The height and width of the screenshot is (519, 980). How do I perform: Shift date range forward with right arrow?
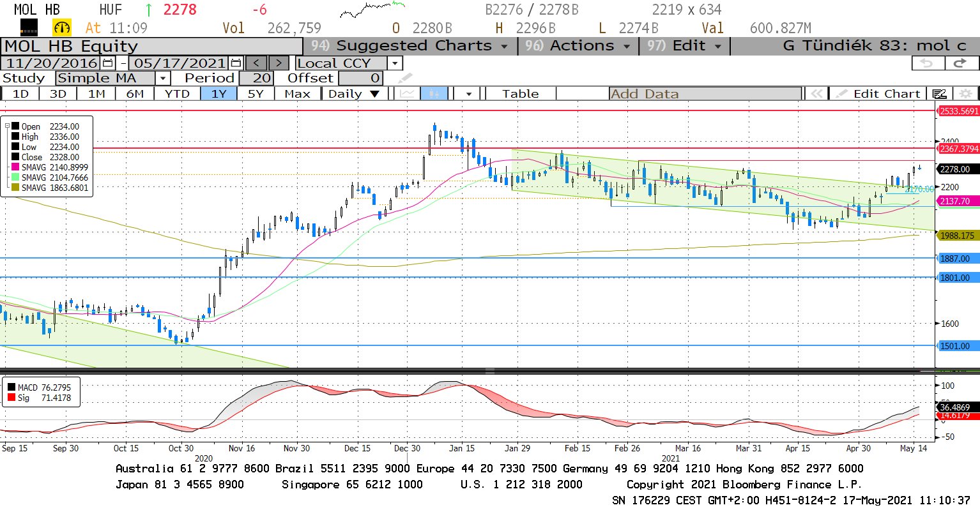(279, 63)
